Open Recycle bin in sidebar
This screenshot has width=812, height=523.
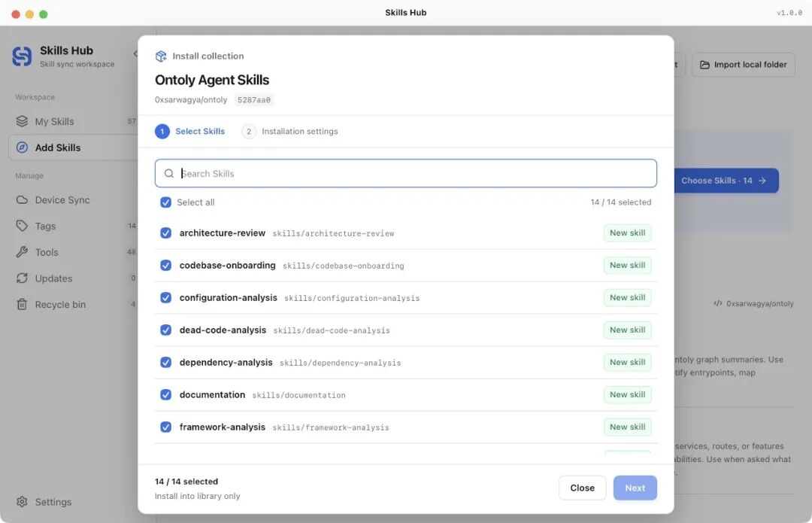pos(74,304)
